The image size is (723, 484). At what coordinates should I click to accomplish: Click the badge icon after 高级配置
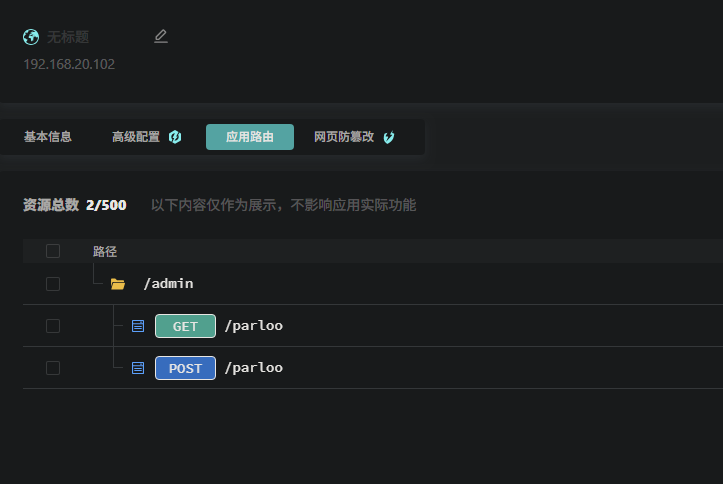(175, 137)
